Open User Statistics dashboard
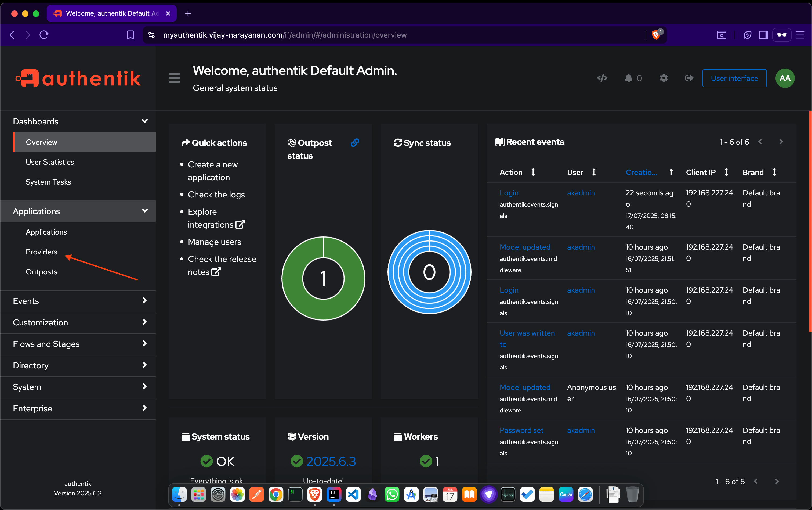The width and height of the screenshot is (812, 510). tap(84, 162)
